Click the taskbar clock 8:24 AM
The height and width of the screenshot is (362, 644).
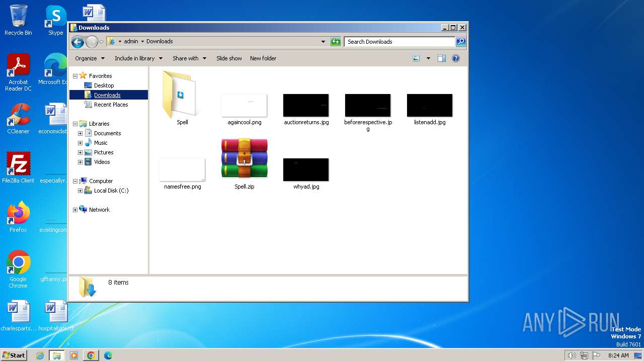tap(618, 355)
